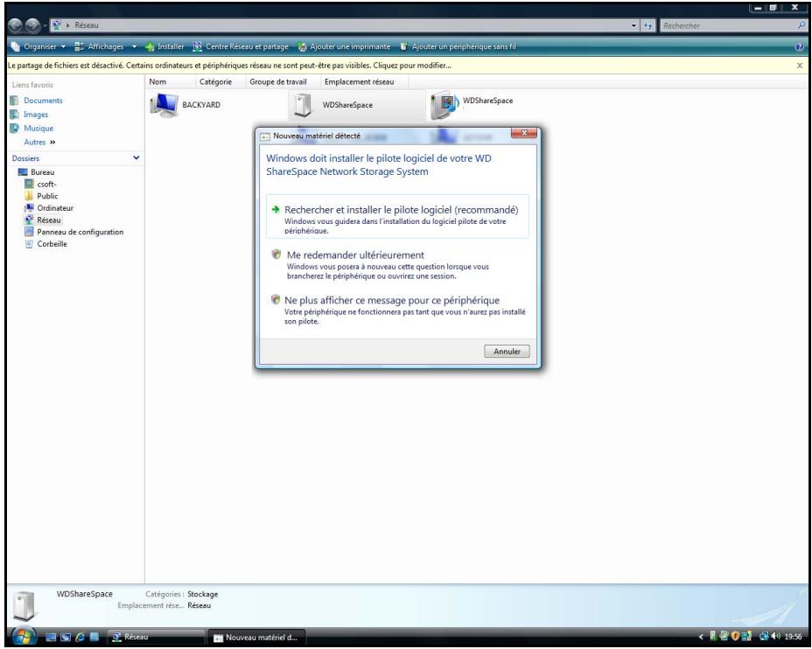Choose Rechercher et installer le pilote logiciel
Image resolution: width=812 pixels, height=649 pixels.
click(x=397, y=216)
